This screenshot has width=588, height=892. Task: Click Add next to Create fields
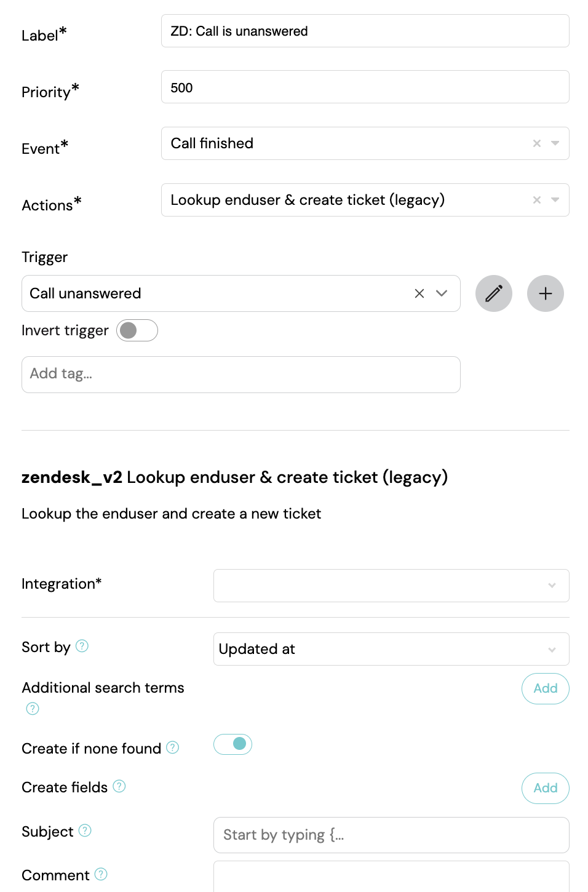coord(545,788)
